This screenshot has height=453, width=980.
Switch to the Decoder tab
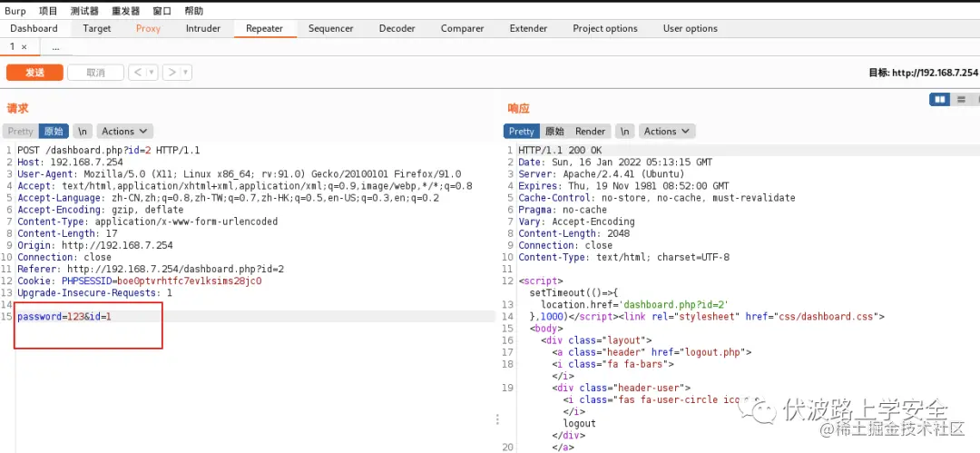pos(397,29)
